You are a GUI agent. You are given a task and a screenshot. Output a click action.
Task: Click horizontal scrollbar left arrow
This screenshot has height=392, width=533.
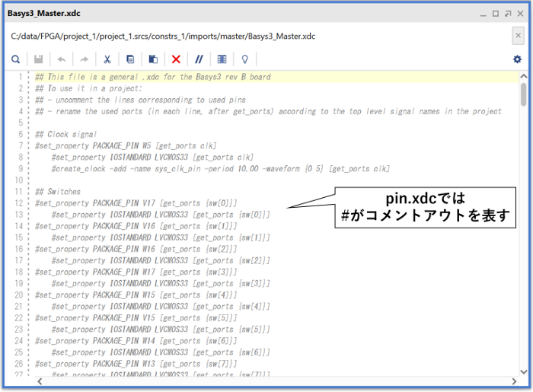click(40, 381)
